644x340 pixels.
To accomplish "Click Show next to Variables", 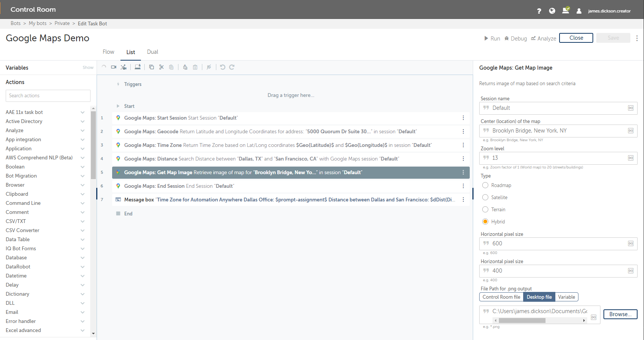I will coord(88,67).
